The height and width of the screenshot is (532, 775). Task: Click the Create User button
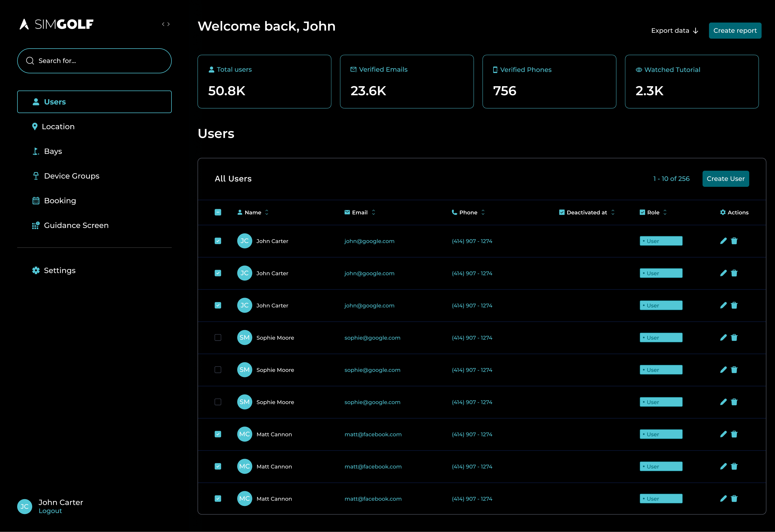pyautogui.click(x=725, y=179)
